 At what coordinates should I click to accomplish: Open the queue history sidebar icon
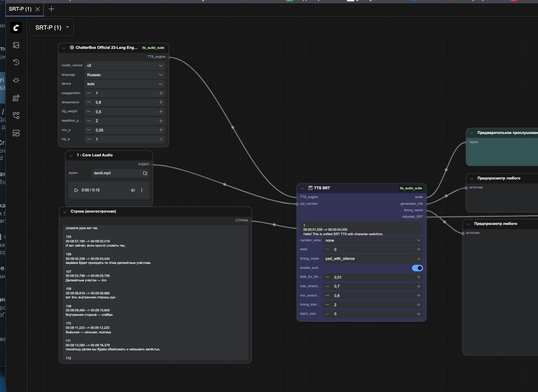click(x=16, y=62)
